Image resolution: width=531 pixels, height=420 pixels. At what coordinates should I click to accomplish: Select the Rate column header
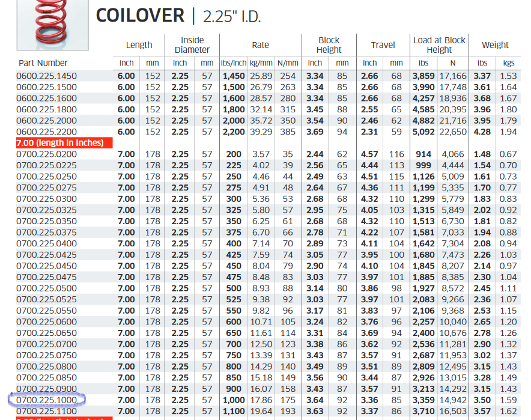(260, 45)
